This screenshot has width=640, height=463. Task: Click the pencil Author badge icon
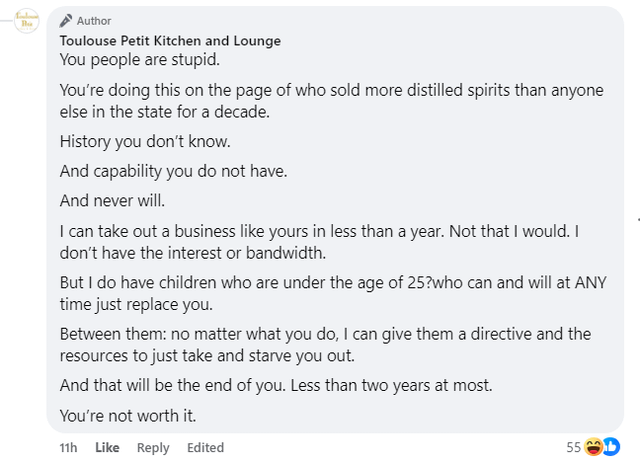[x=66, y=21]
